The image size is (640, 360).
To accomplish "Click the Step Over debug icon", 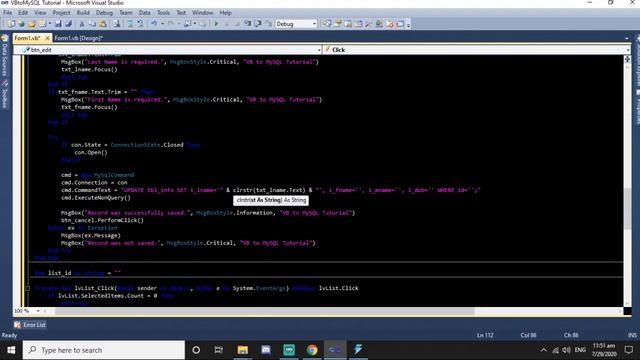I will (257, 24).
